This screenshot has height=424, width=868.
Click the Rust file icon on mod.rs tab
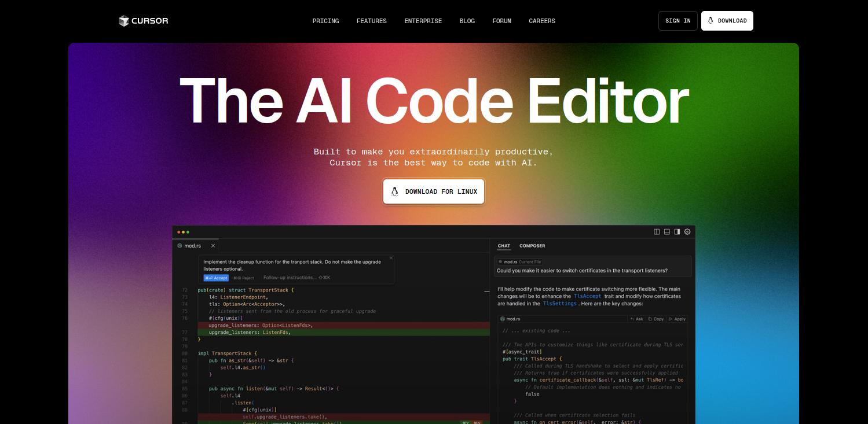click(180, 246)
